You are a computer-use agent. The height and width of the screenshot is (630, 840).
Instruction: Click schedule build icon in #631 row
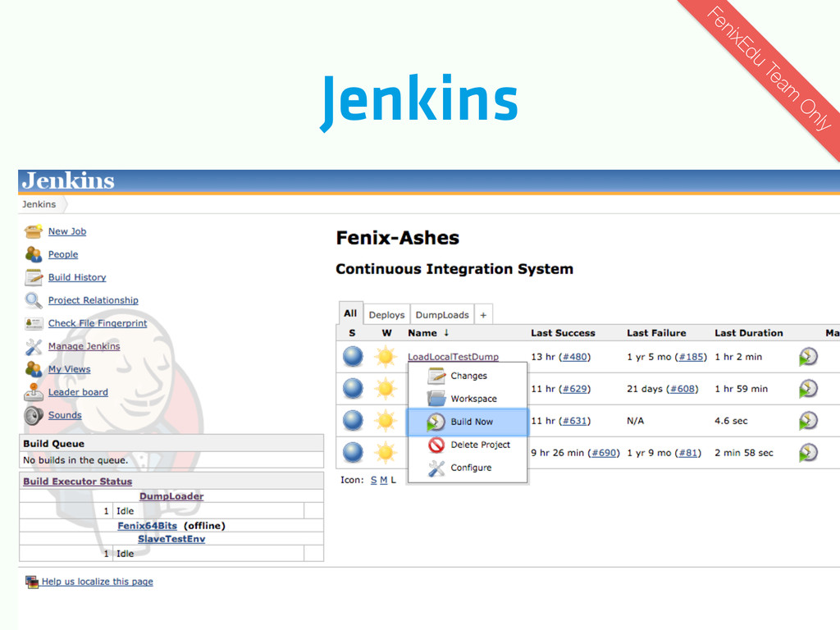click(x=808, y=421)
